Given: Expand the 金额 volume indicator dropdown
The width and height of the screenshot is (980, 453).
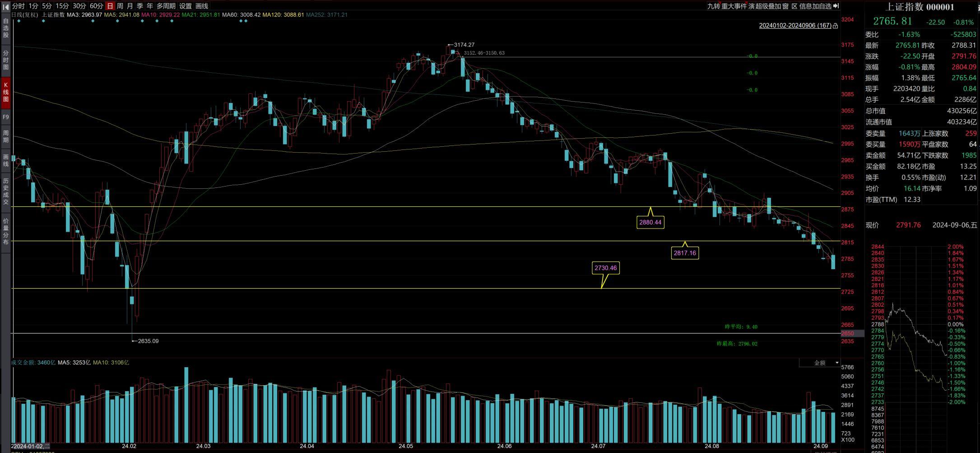Looking at the screenshot, I should (820, 363).
